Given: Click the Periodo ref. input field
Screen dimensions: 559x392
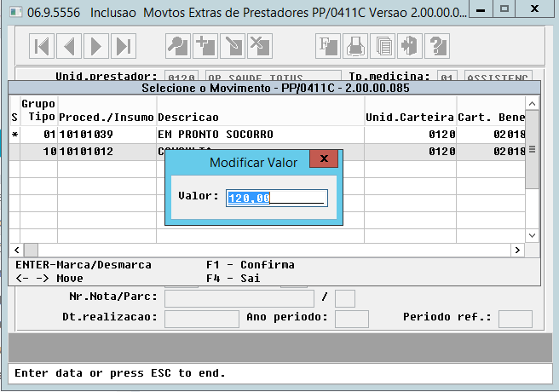Looking at the screenshot, I should (516, 319).
